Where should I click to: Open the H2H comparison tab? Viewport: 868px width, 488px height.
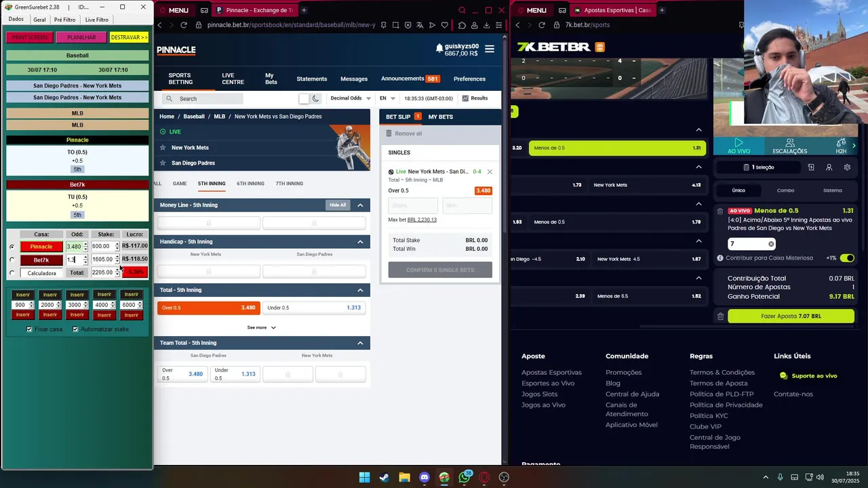pos(841,146)
